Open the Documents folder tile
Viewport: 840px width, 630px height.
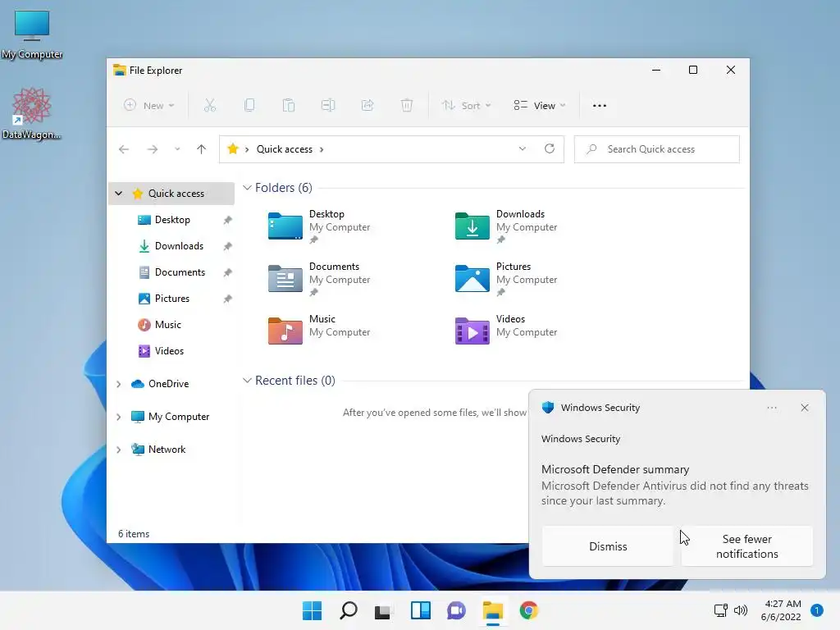click(319, 279)
